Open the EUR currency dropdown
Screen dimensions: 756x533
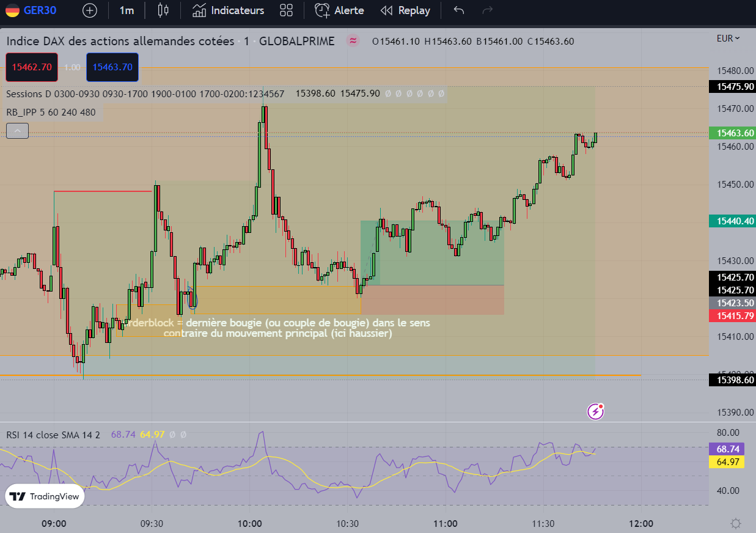tap(728, 38)
